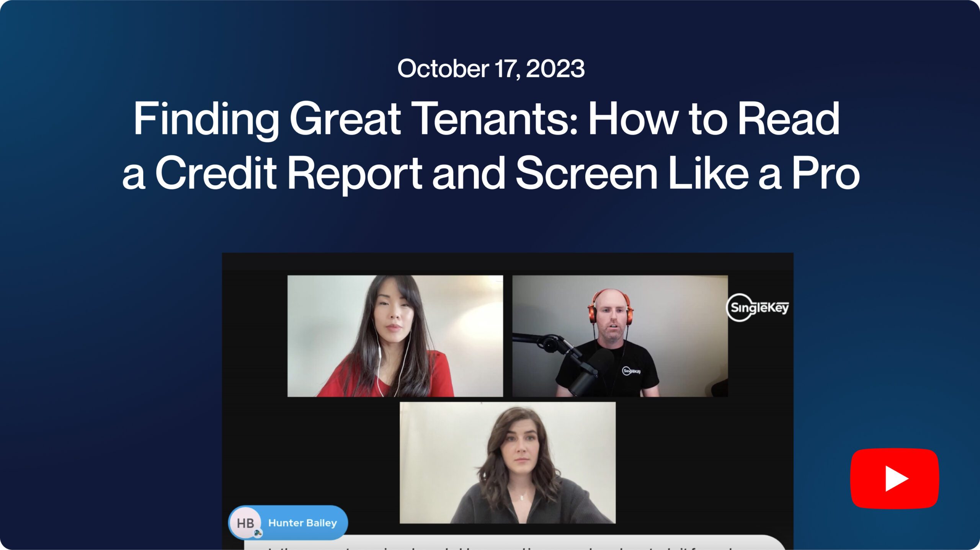Play the video via red YouTube button
The width and height of the screenshot is (980, 550).
[895, 478]
